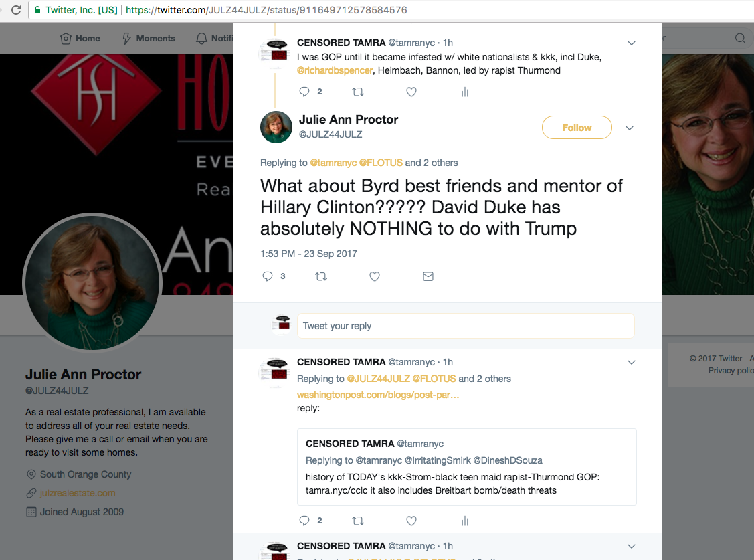754x560 pixels.
Task: Click the 'and 2 others' text in Julie's reply line
Action: 432,163
